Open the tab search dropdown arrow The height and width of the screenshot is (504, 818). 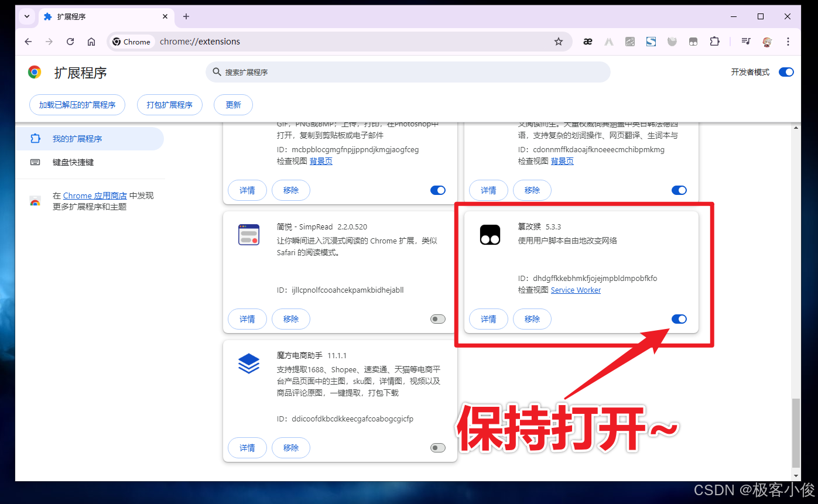click(27, 16)
